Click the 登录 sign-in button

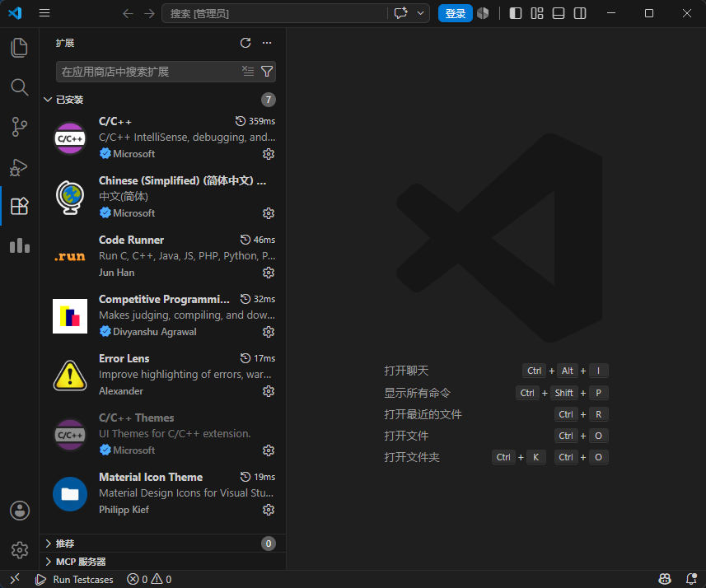click(456, 13)
